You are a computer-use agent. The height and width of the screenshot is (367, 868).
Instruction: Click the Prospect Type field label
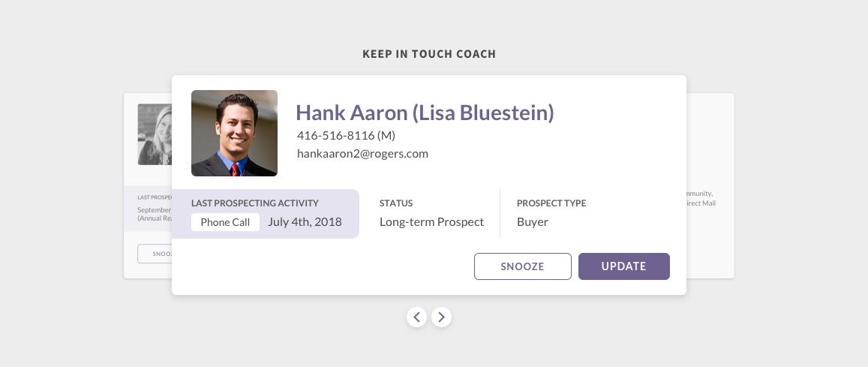click(551, 203)
